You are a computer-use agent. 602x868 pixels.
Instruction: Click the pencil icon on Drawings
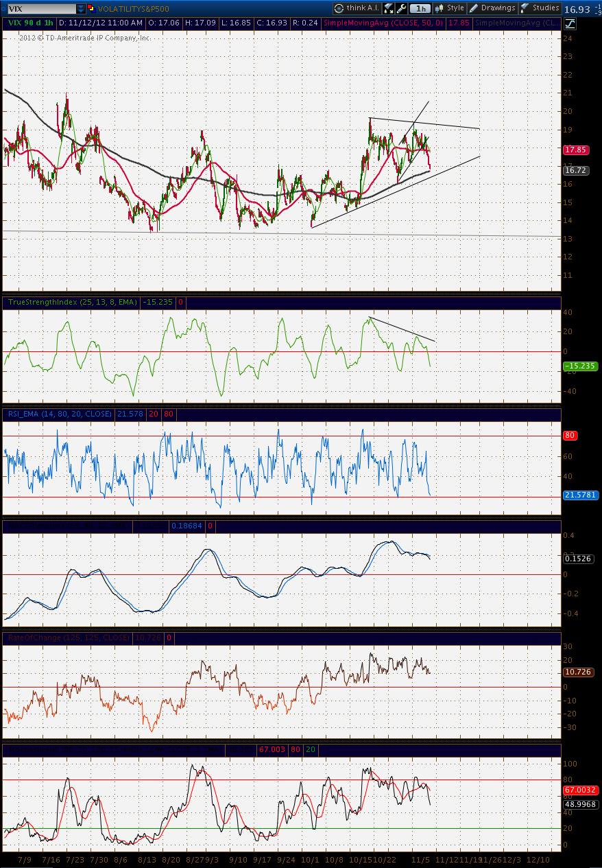pos(474,8)
